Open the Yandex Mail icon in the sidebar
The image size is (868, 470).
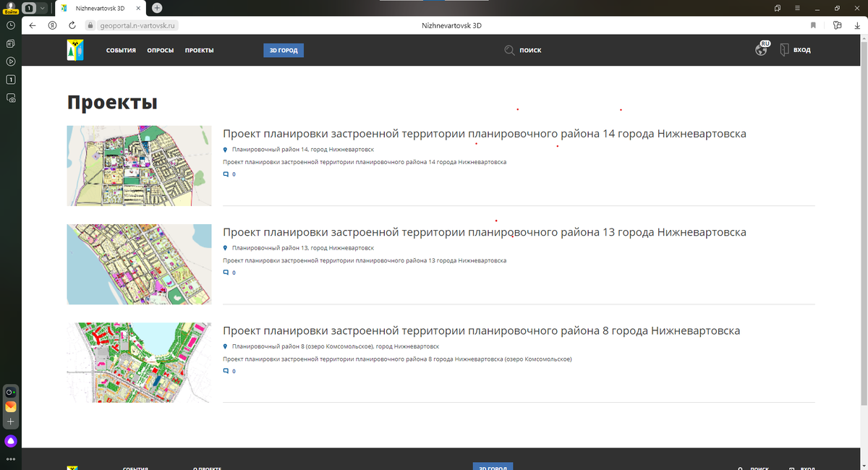pyautogui.click(x=11, y=406)
